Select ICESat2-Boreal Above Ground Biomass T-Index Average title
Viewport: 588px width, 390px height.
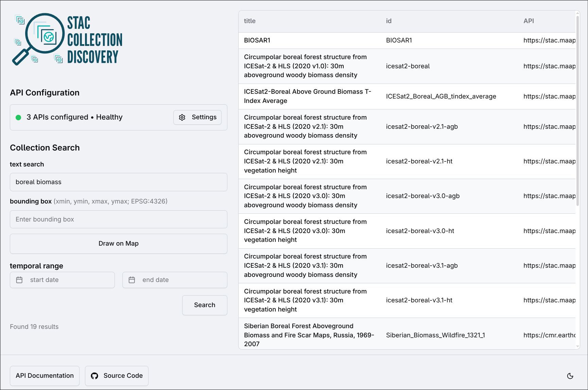click(x=308, y=96)
